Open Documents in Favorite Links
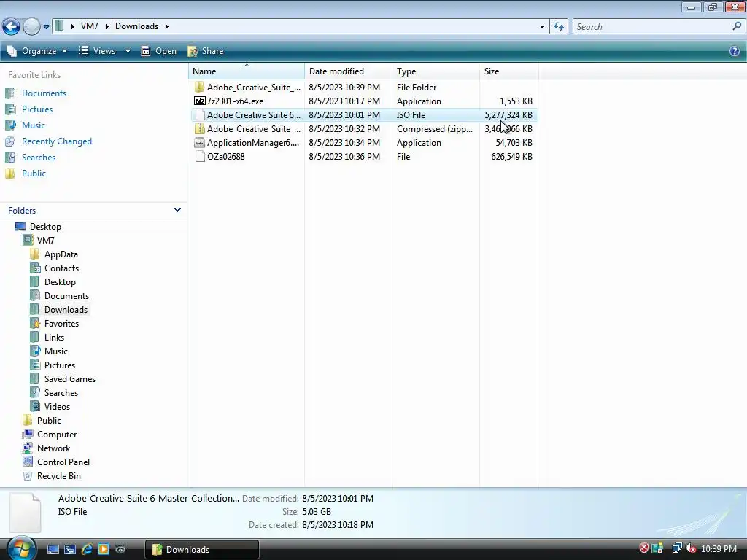This screenshot has width=747, height=560. coord(44,93)
